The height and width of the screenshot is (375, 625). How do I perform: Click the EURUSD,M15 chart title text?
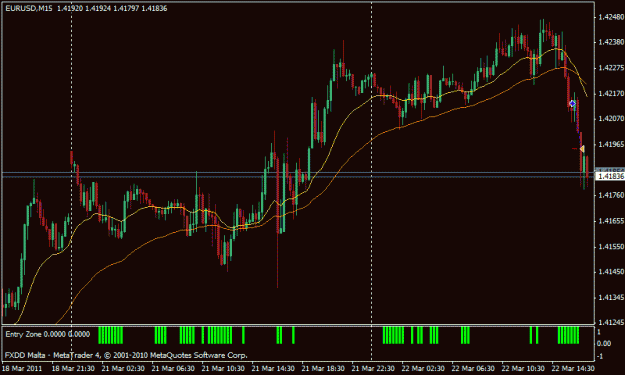point(29,8)
